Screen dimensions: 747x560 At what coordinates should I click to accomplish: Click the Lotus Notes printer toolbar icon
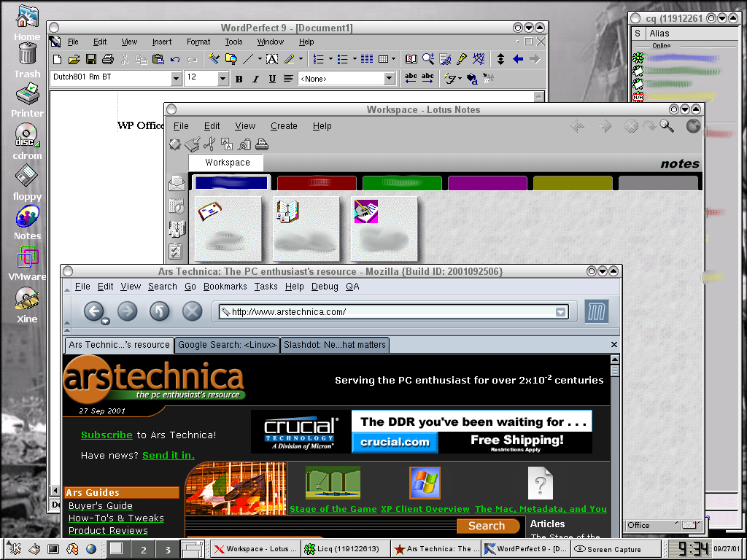[262, 144]
